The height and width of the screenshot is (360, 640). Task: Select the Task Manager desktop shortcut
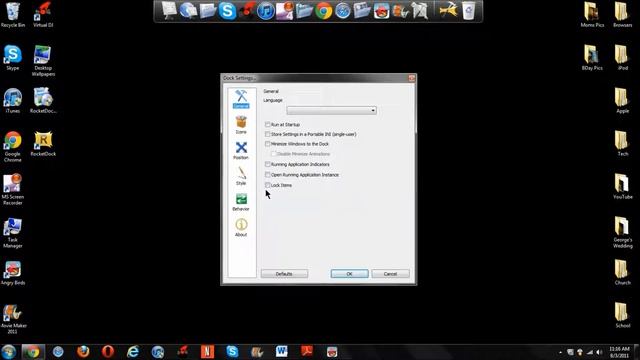(13, 233)
